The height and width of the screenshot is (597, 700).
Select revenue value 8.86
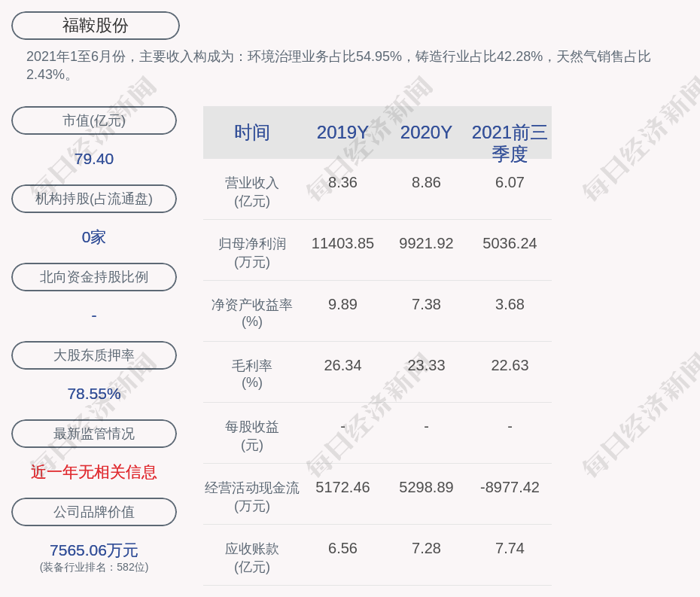point(426,183)
